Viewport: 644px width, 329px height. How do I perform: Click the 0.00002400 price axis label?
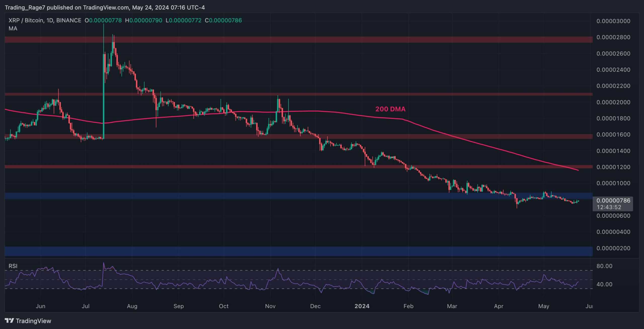(613, 70)
